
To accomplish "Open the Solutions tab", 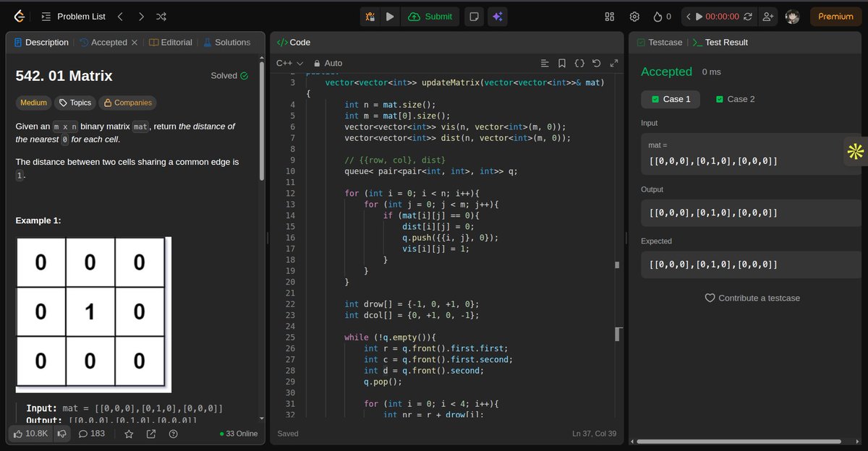I will pos(226,42).
